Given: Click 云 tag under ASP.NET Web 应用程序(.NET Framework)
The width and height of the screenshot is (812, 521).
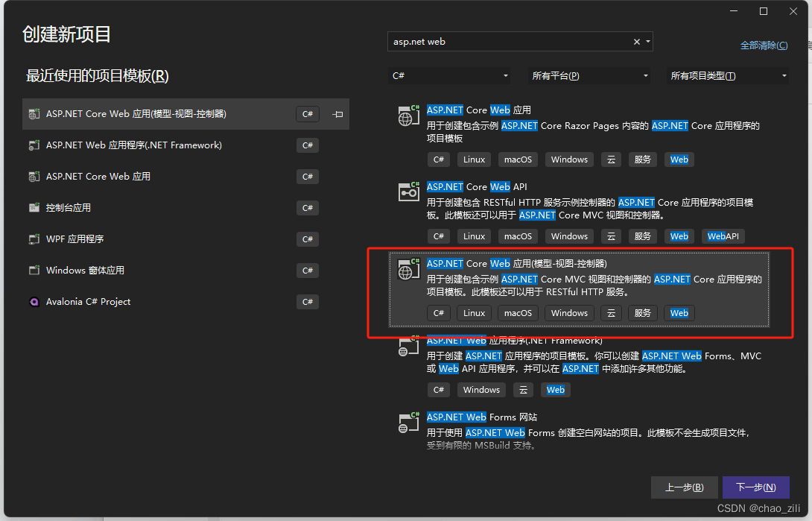Looking at the screenshot, I should tap(523, 390).
